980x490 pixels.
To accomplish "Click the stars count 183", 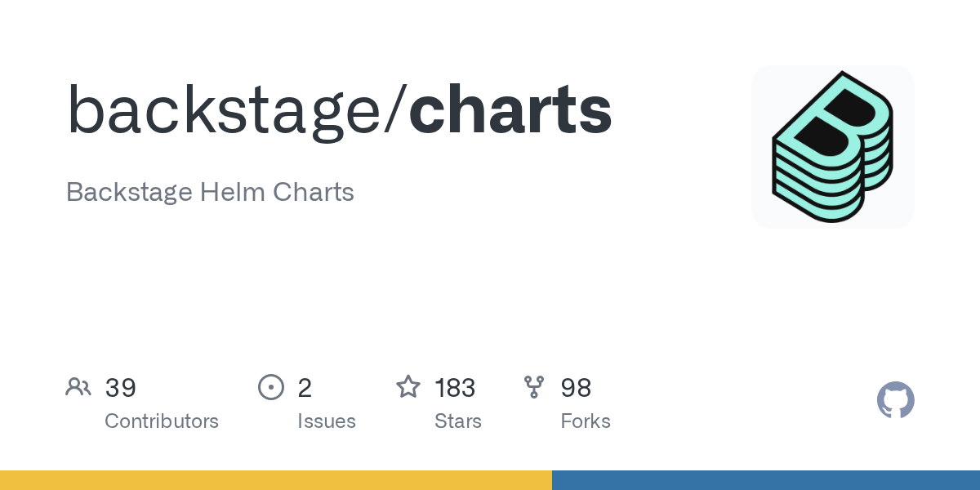I will (455, 388).
